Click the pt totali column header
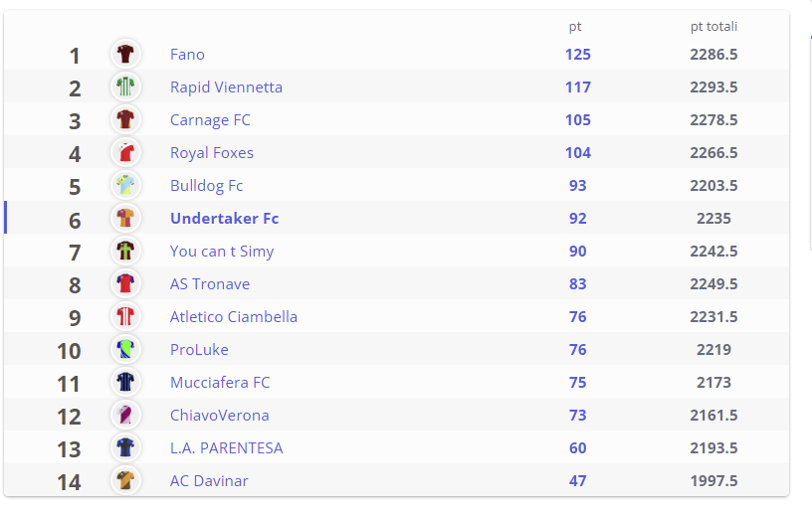Viewport: 812px width, 517px height. [713, 27]
